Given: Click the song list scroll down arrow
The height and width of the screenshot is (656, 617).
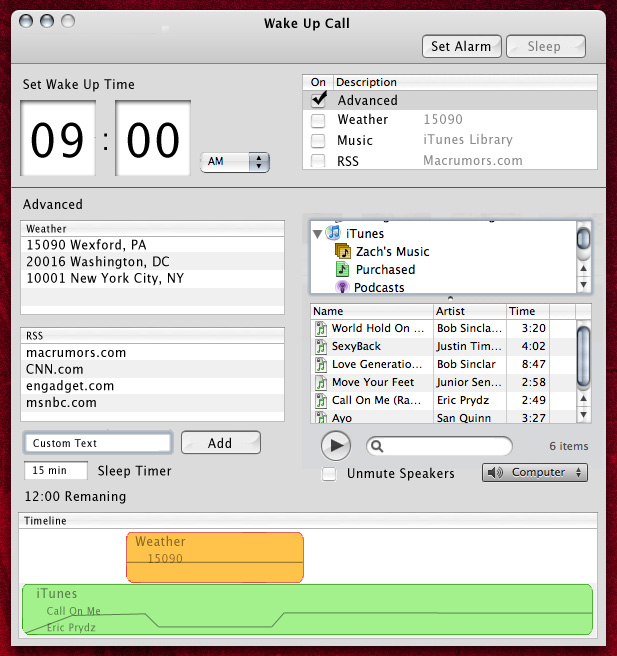Looking at the screenshot, I should (584, 415).
